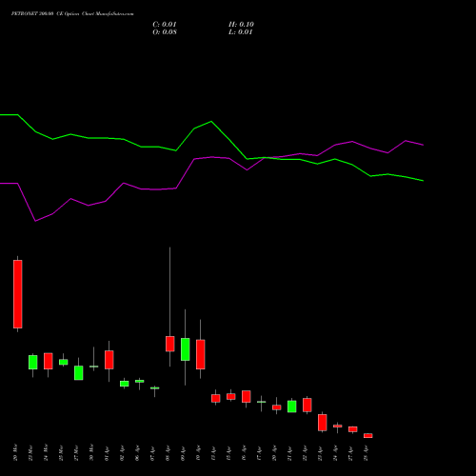Select the high value 'H: 0.10'
476x476 pixels.
(241, 25)
